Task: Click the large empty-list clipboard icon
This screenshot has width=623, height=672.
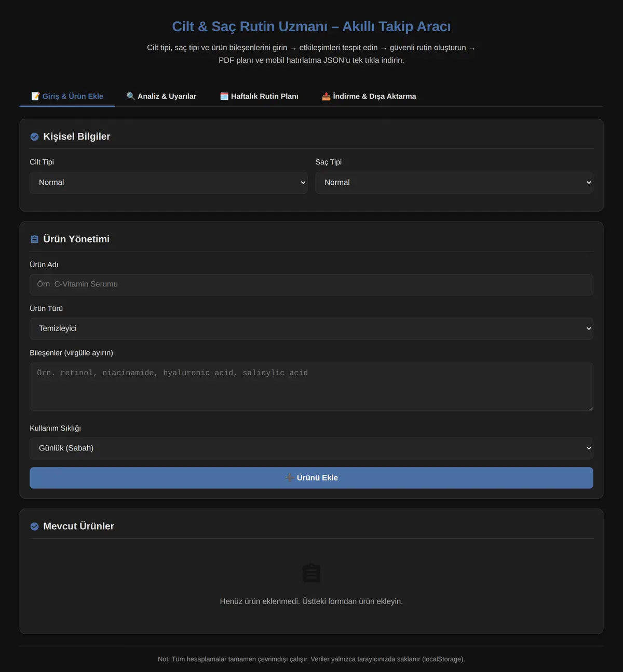Action: point(311,573)
